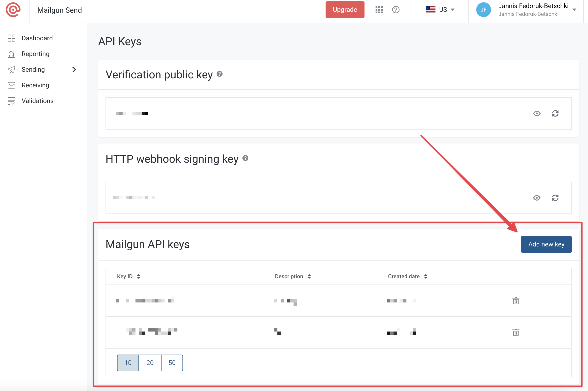Click the Mailgun Send product title

coord(59,10)
